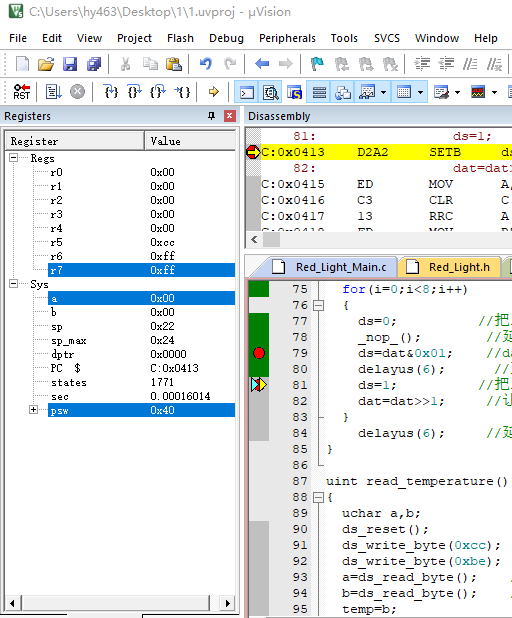Screen dimensions: 512x618
Task: Toggle the Symbols window
Action: point(294,92)
